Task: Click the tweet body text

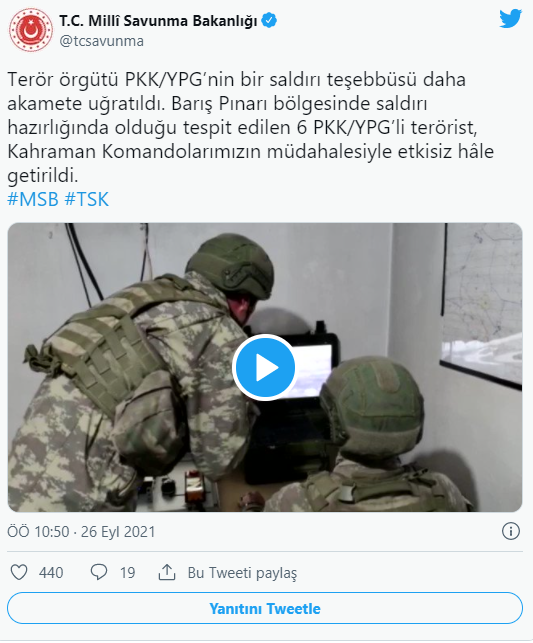Action: pyautogui.click(x=251, y=128)
